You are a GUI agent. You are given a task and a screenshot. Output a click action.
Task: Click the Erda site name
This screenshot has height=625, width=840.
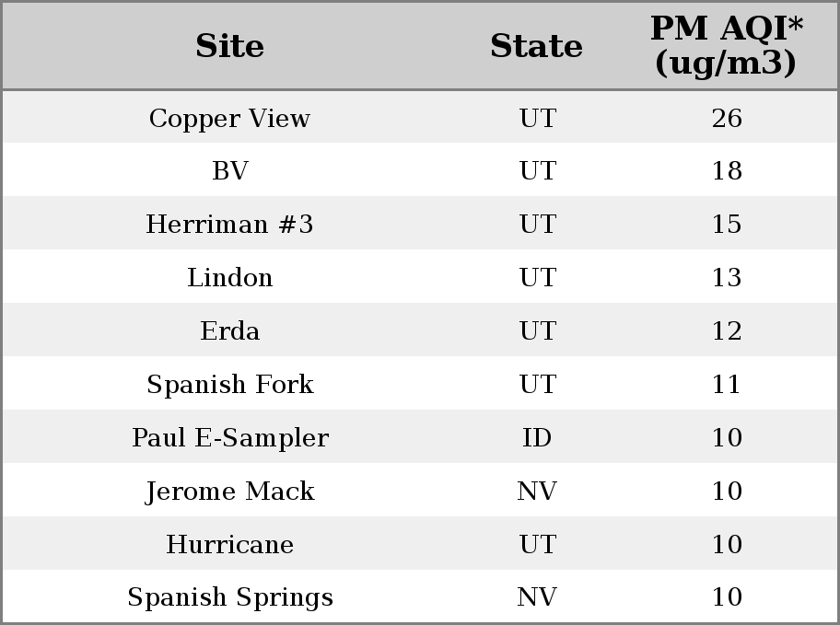[x=230, y=330]
